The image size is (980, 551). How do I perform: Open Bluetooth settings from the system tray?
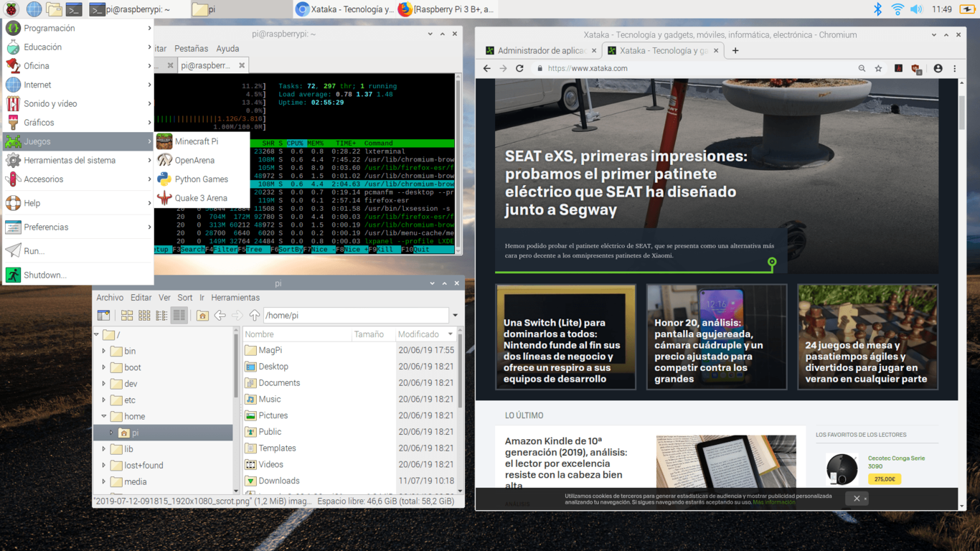point(878,9)
